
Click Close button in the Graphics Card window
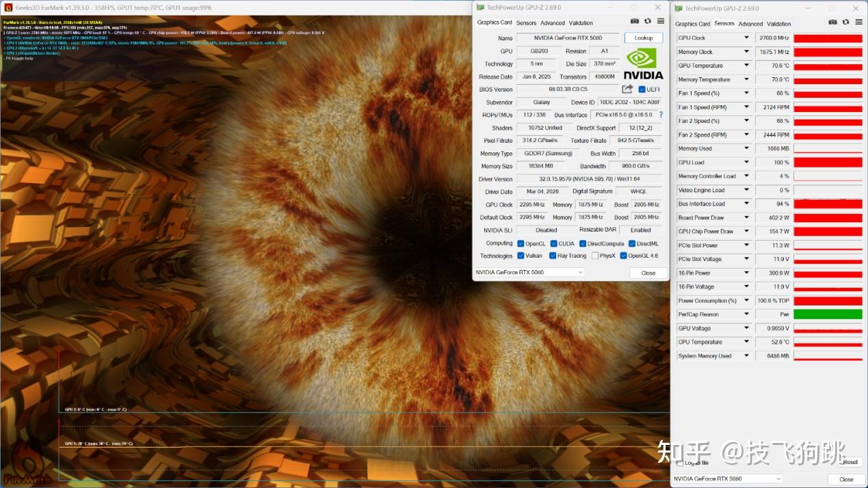click(x=648, y=273)
